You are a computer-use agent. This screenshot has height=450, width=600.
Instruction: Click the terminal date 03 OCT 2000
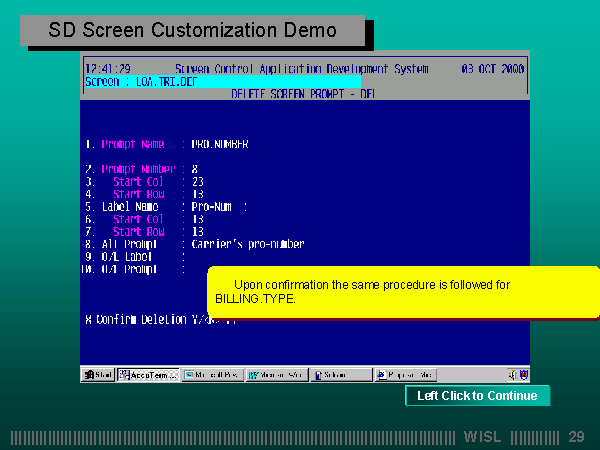pyautogui.click(x=493, y=69)
